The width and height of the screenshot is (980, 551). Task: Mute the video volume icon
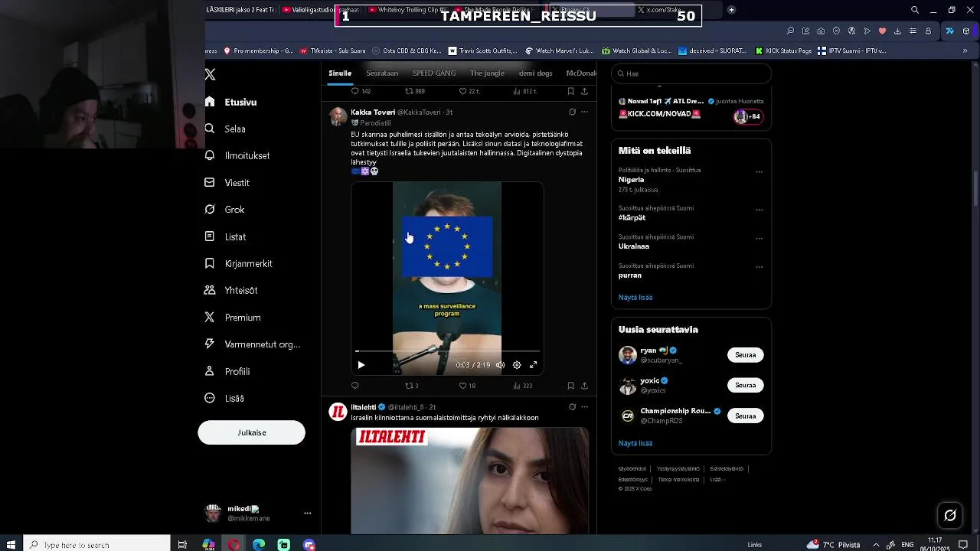[x=500, y=365]
